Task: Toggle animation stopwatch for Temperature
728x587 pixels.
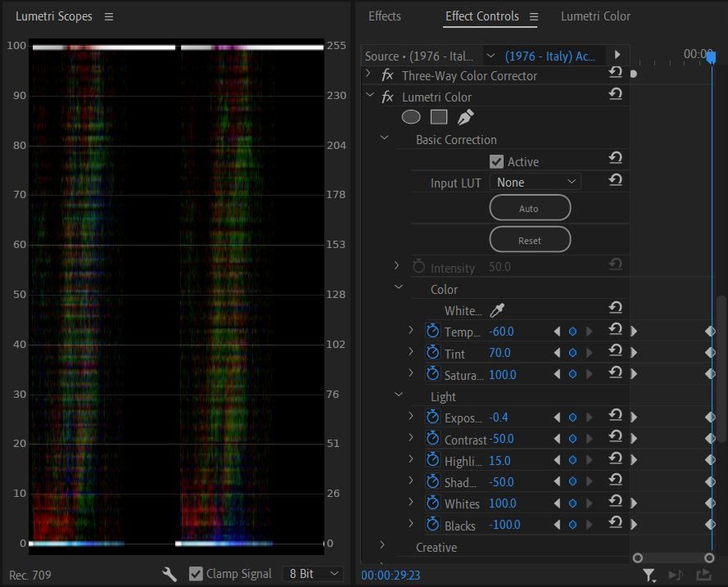Action: pos(432,332)
